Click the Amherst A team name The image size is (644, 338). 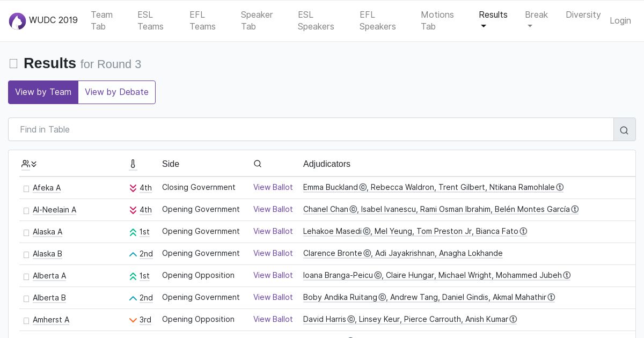pos(51,320)
